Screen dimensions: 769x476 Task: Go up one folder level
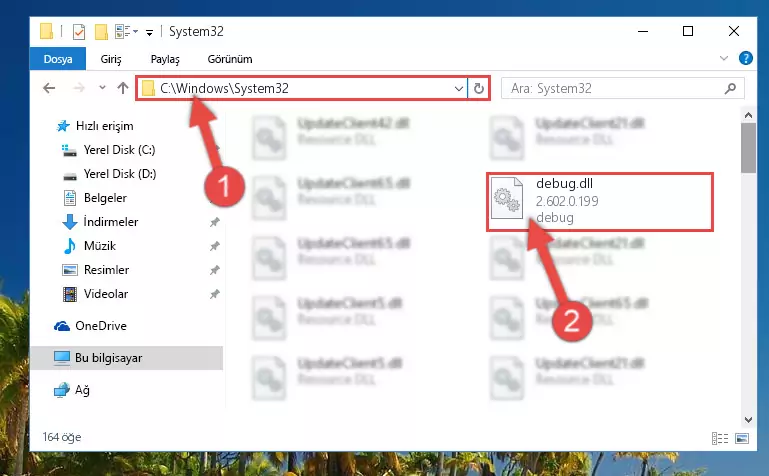[x=123, y=88]
